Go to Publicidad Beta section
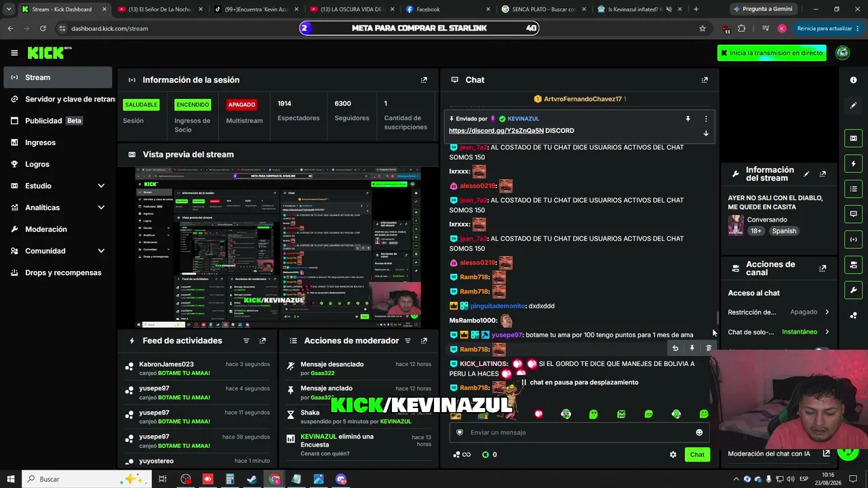868x488 pixels. [x=58, y=121]
